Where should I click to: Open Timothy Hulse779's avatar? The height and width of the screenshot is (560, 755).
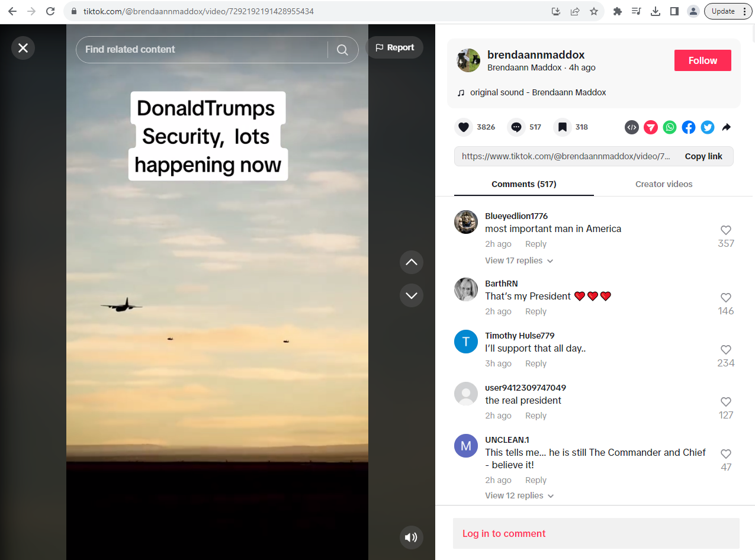click(x=466, y=342)
